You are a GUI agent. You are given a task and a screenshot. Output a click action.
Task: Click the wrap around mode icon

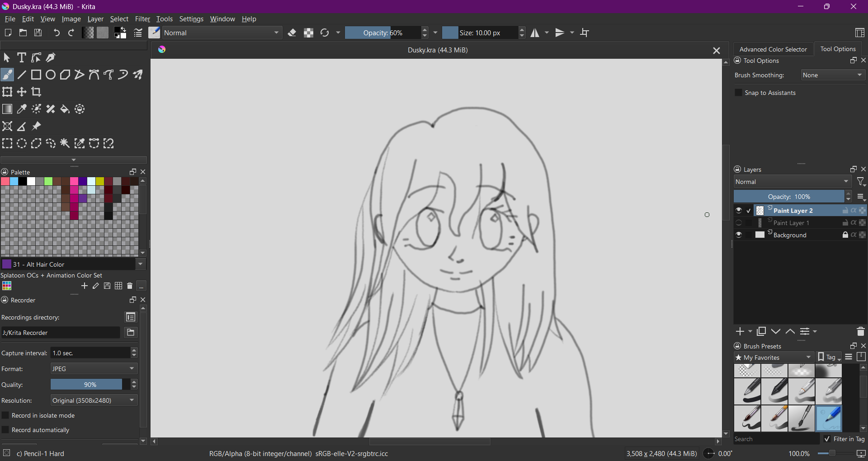[585, 33]
